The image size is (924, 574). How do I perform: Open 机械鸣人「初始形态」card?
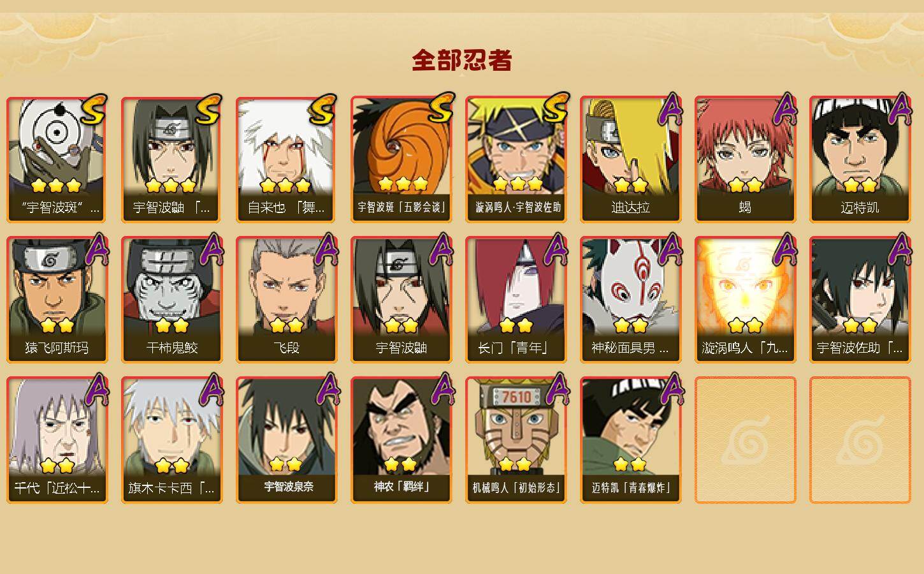click(x=516, y=440)
